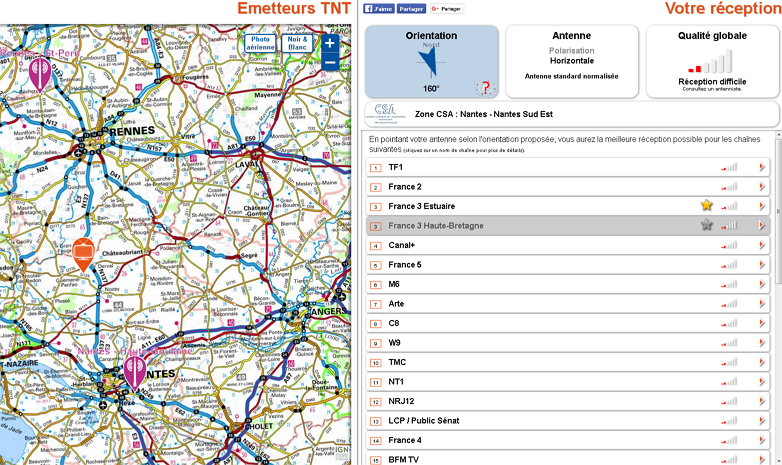
Task: Expand France 2 channel details arrow
Action: (762, 187)
